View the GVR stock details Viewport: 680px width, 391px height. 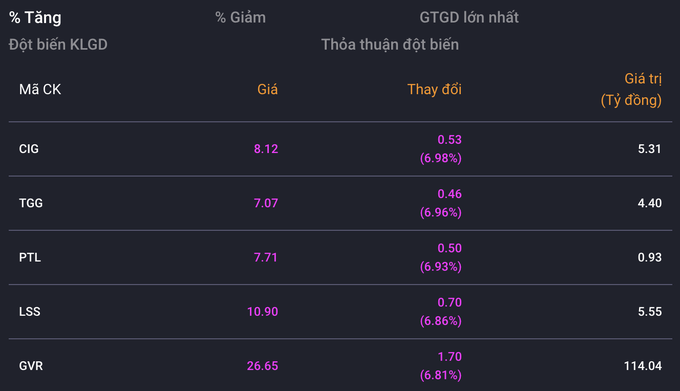pos(31,366)
